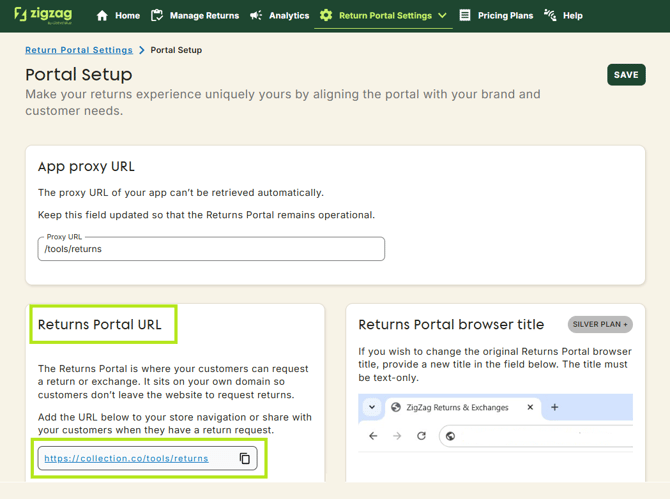
Task: Click the Analytics megaphone icon
Action: [256, 16]
